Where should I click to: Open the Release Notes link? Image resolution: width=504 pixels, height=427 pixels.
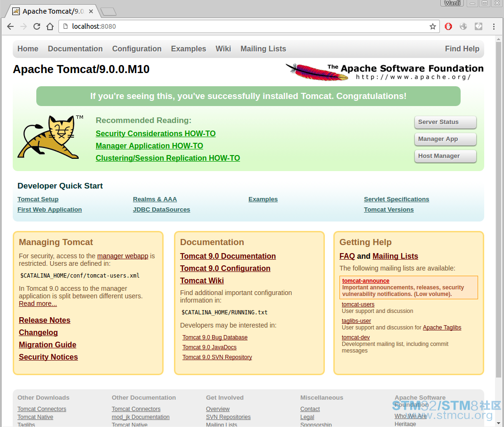click(x=44, y=320)
